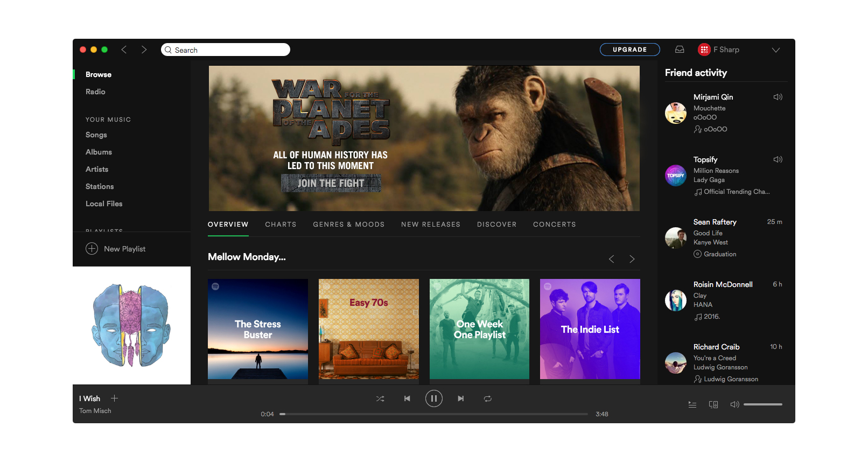
Task: Show next Mellow Monday playlists
Action: (632, 259)
